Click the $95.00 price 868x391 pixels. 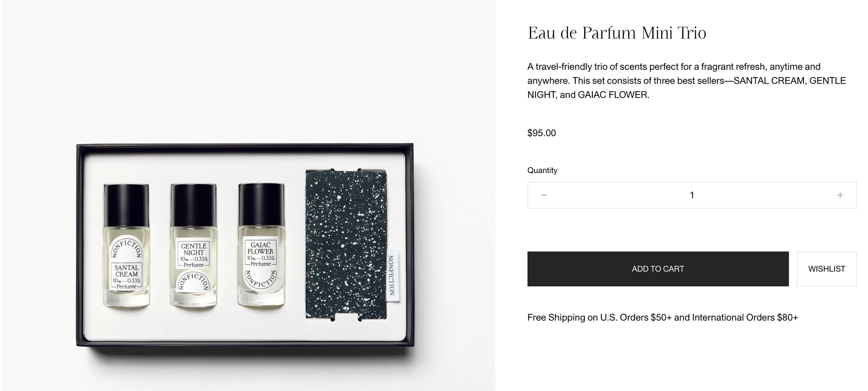pyautogui.click(x=541, y=133)
